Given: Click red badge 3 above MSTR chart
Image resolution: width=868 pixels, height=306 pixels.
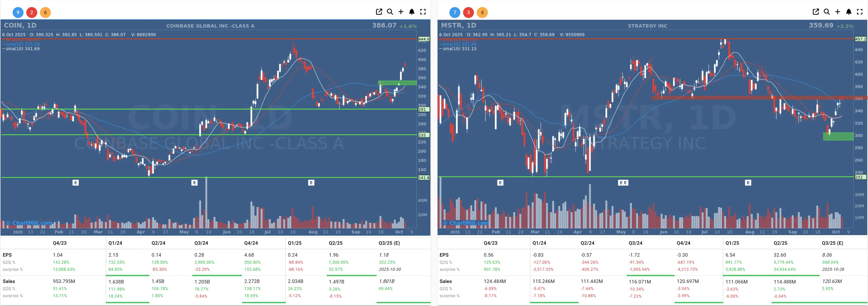Looking at the screenshot, I should [468, 12].
